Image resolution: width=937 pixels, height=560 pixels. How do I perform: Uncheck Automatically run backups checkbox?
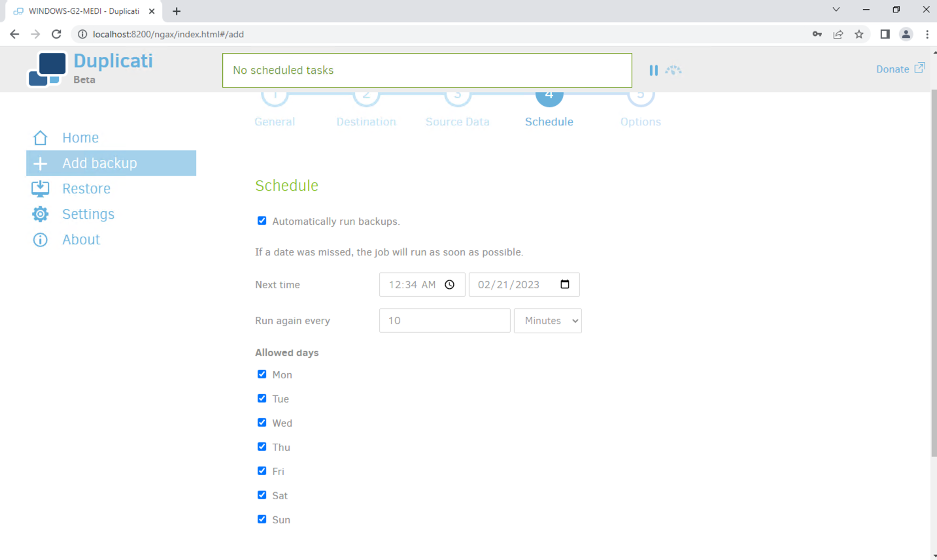[x=262, y=221]
